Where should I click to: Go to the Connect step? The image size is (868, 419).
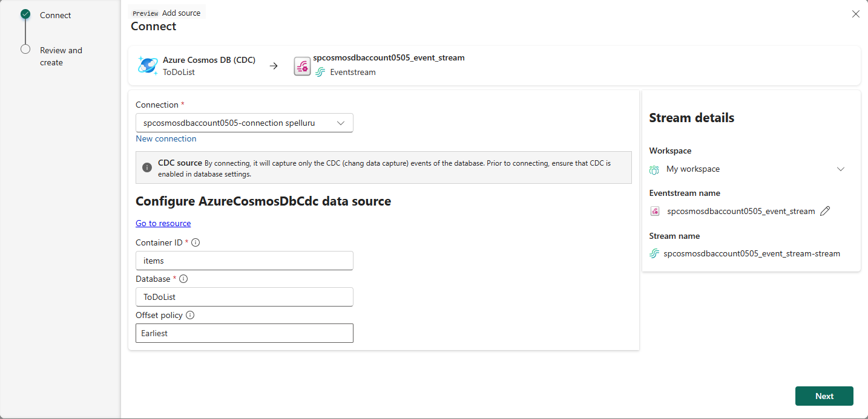(56, 15)
